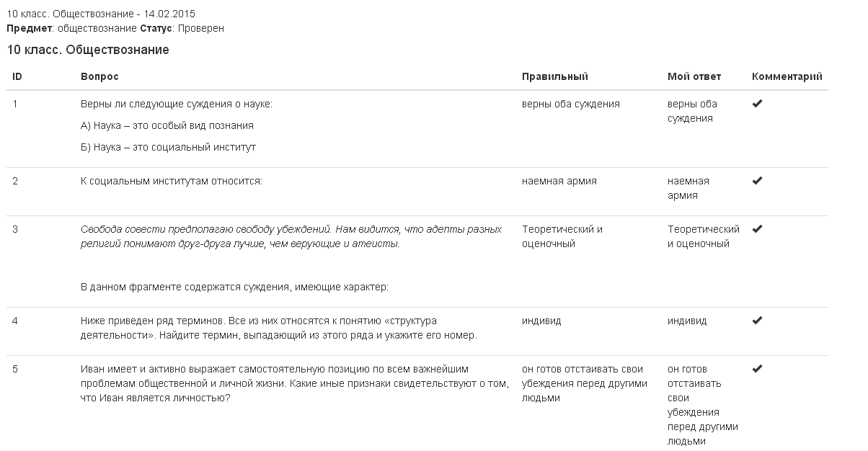Click the checkmark icon for question 2
Image resolution: width=868 pixels, height=451 pixels.
[x=757, y=182]
